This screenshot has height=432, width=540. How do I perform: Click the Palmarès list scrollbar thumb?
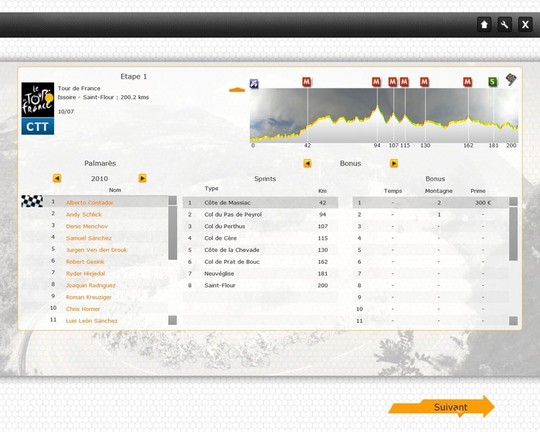click(173, 233)
